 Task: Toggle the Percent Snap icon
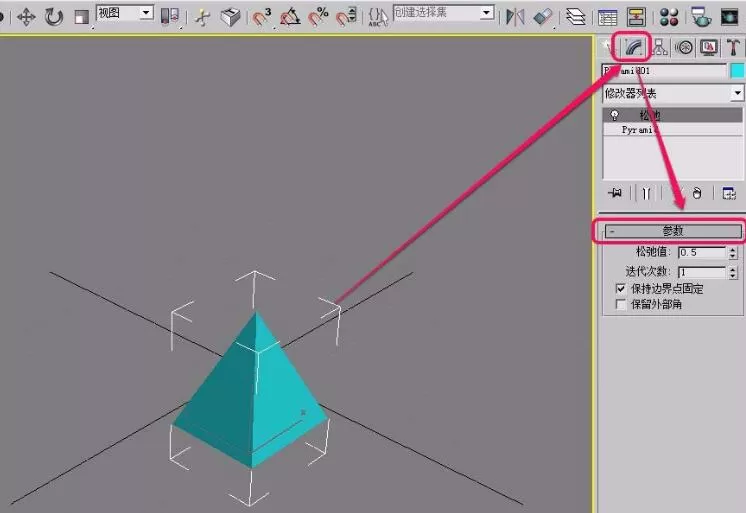point(318,17)
